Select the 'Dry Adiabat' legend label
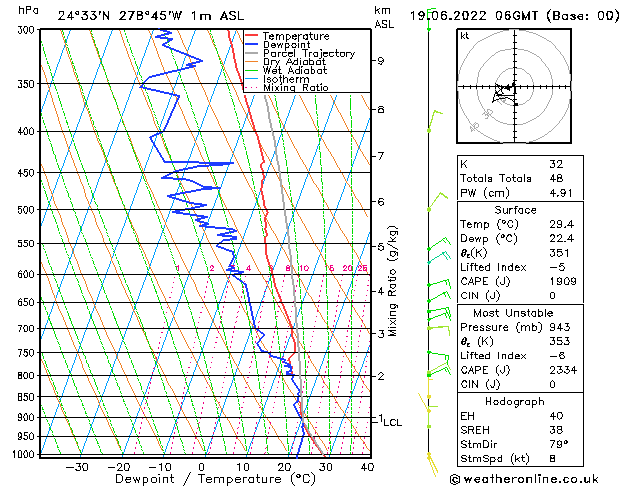The width and height of the screenshot is (629, 486). (294, 62)
